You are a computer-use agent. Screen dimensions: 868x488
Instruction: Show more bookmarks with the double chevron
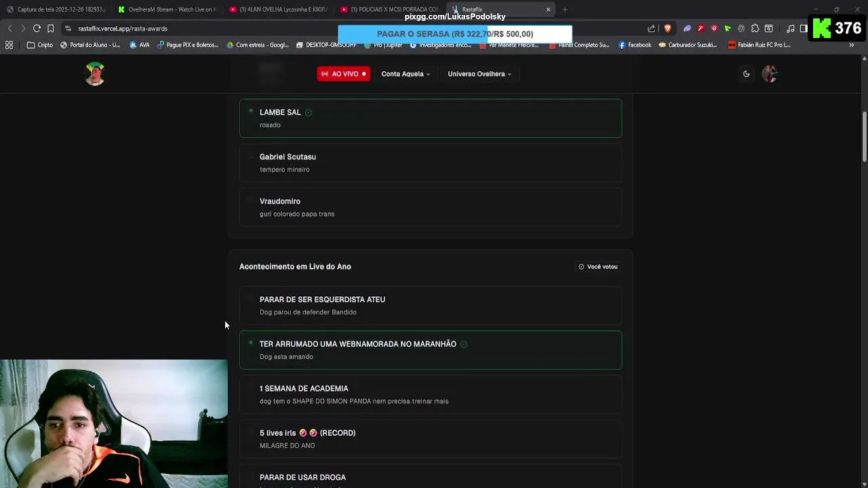point(852,45)
